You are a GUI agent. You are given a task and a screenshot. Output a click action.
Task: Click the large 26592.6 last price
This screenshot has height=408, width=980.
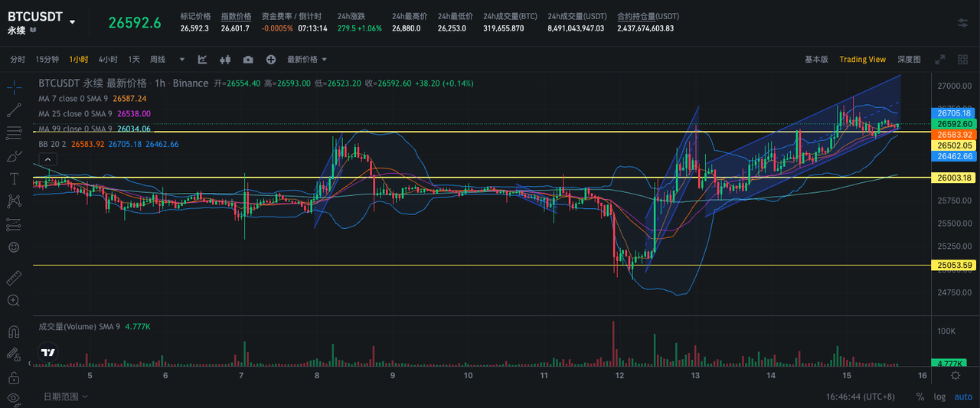pyautogui.click(x=135, y=22)
